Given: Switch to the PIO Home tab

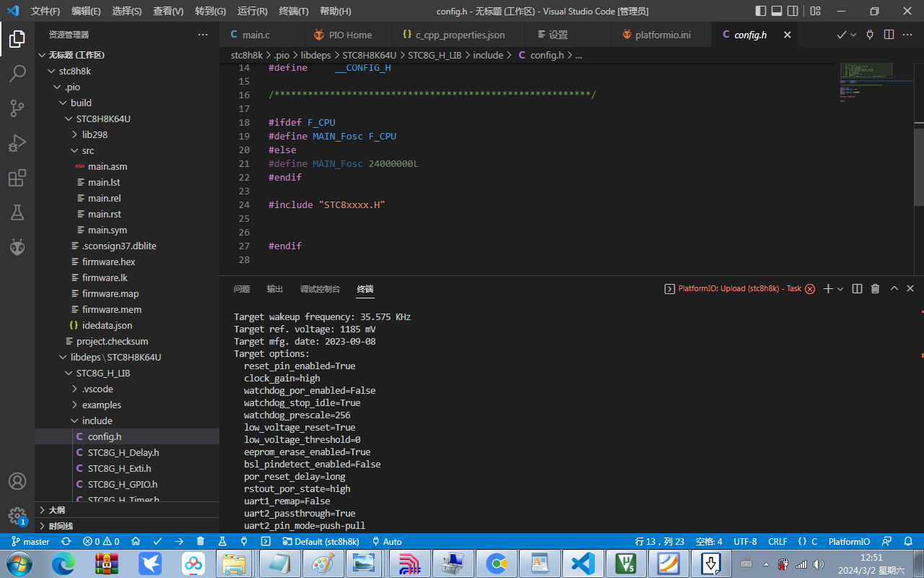Looking at the screenshot, I should (348, 35).
